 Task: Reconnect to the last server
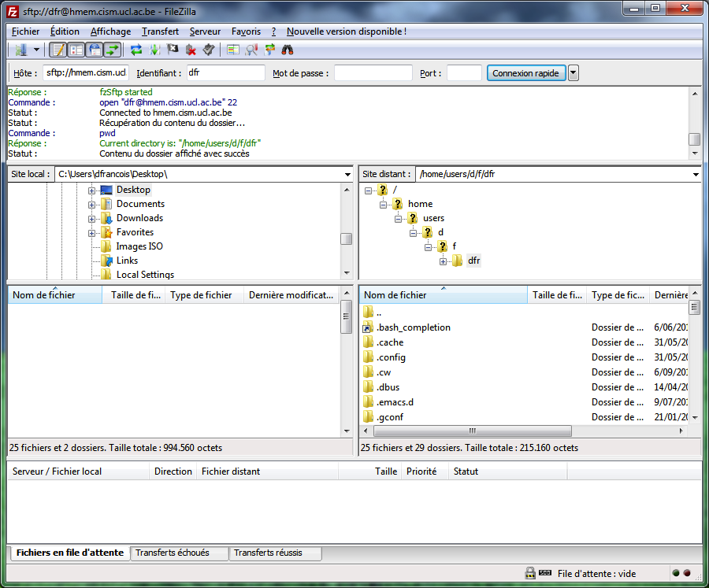coord(209,50)
